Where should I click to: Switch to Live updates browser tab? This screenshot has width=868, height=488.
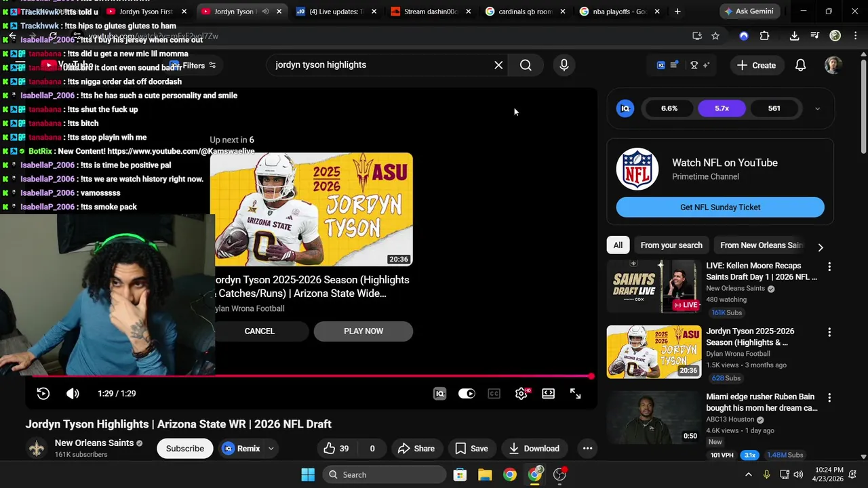[x=337, y=12]
